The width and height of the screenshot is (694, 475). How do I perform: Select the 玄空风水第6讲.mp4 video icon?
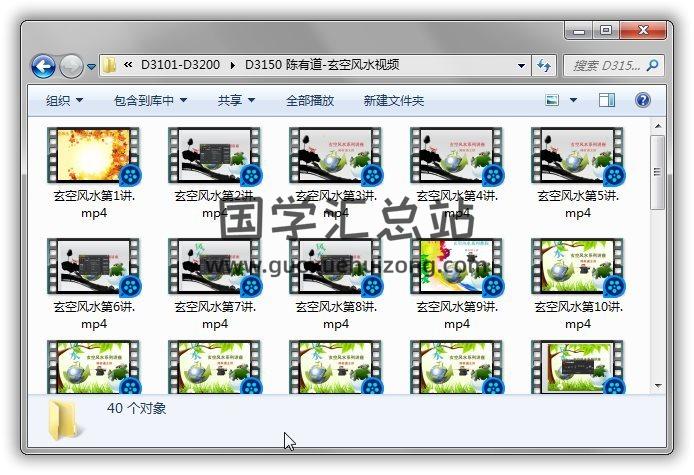(94, 266)
